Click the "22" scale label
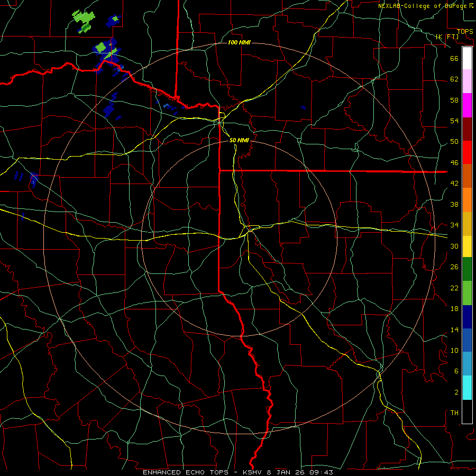This screenshot has width=476, height=476. point(454,288)
